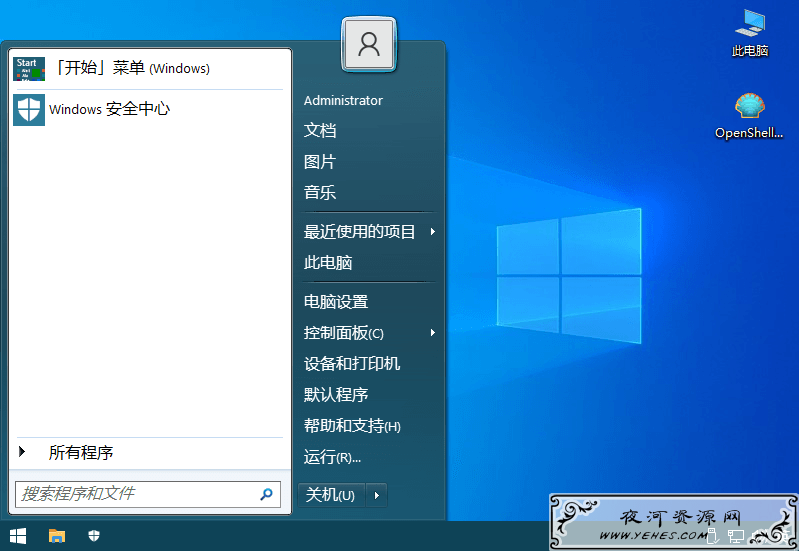This screenshot has width=799, height=551.
Task: Open the Start Menu (Windows) tile icon
Action: (29, 69)
